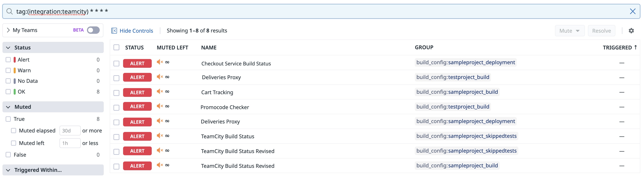Click muted speaker icon for Promocode Checker row
644x179 pixels.
(160, 106)
